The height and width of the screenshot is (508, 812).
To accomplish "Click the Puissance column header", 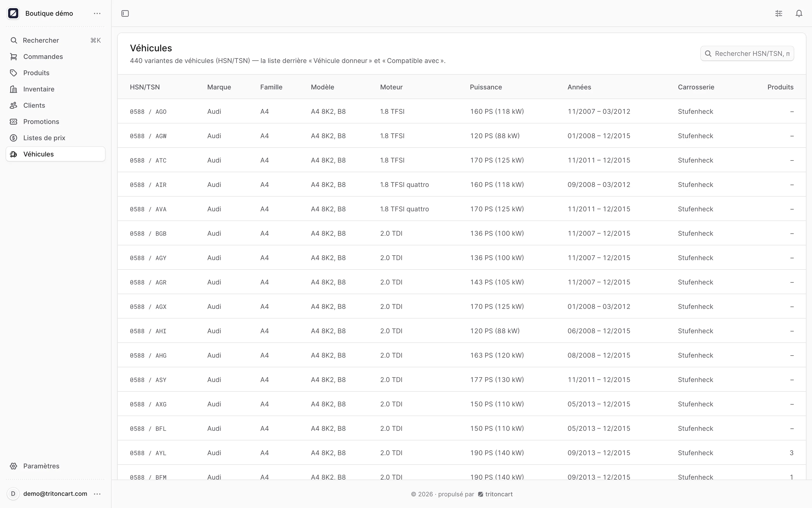I will 485,87.
